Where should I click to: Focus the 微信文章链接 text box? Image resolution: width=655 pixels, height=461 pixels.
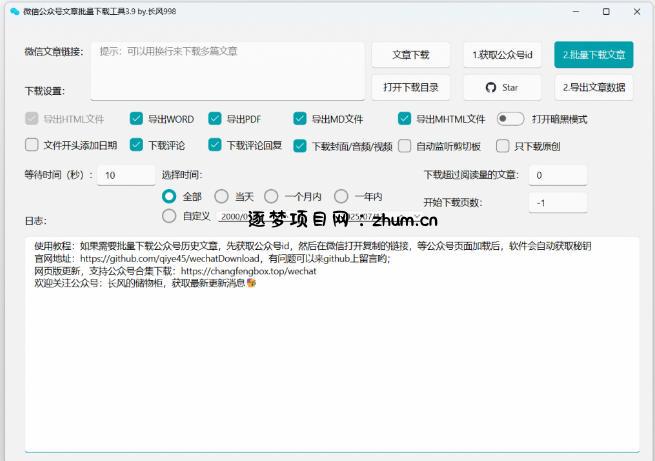[228, 71]
